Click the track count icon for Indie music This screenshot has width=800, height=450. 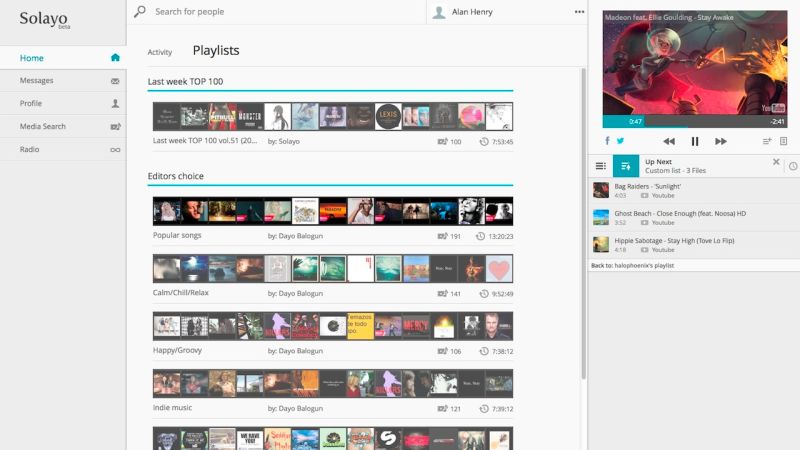coord(442,409)
